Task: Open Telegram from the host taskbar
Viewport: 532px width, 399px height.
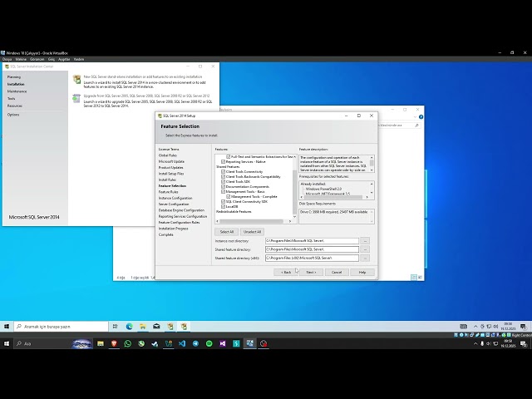Action: pos(195,343)
